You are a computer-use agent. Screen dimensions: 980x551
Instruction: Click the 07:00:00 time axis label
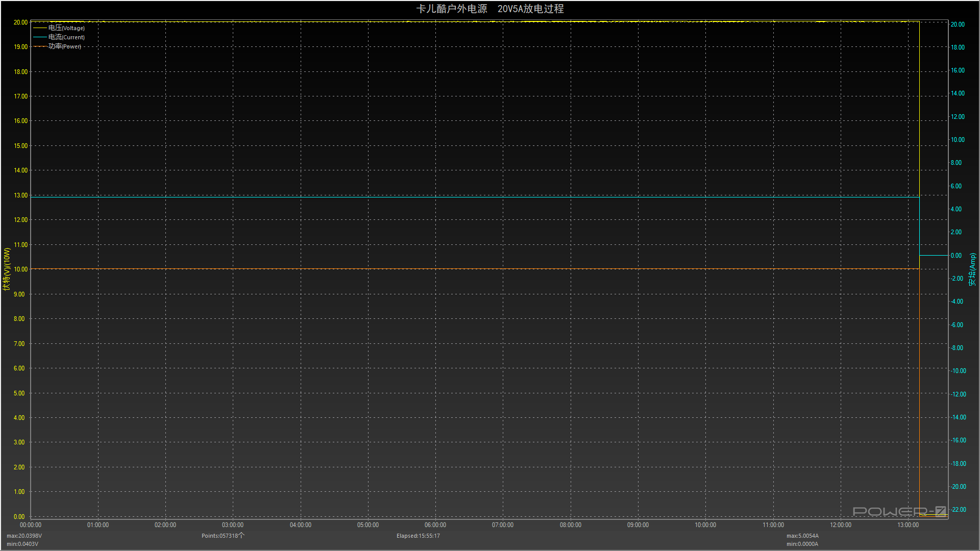pos(503,525)
